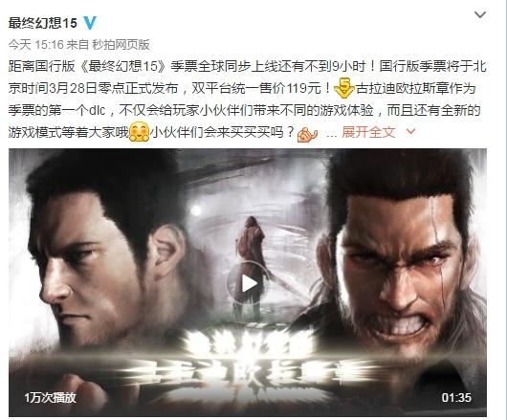This screenshot has width=507, height=420.
Task: Click the smiling hug emoji icon
Action: [139, 132]
